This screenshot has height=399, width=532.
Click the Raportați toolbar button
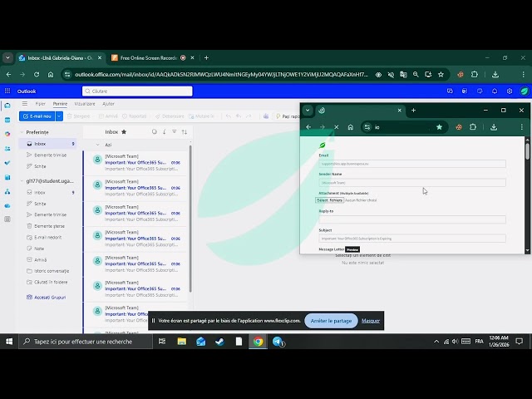(x=134, y=116)
